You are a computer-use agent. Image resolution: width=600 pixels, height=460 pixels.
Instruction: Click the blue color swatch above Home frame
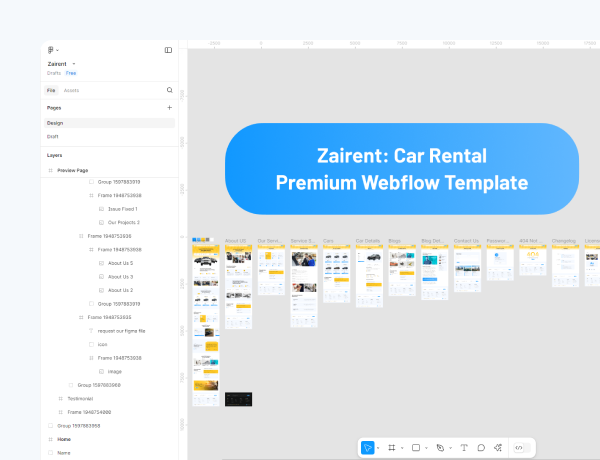[194, 240]
